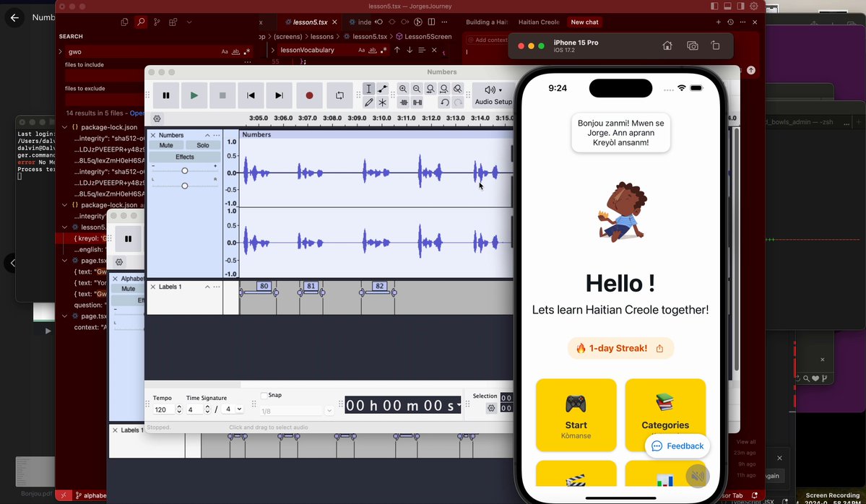
Task: Click the red Record button
Action: pyautogui.click(x=309, y=95)
